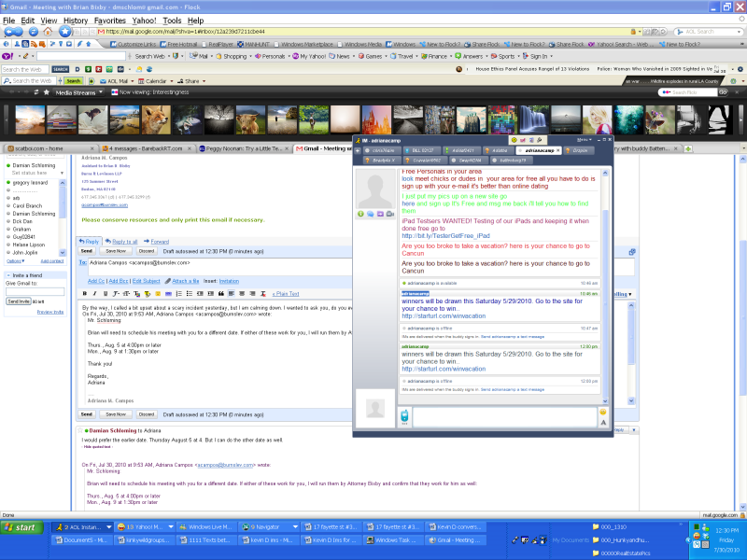Click the waterfall thumbnail in media bar
The image size is (747, 560).
(533, 120)
